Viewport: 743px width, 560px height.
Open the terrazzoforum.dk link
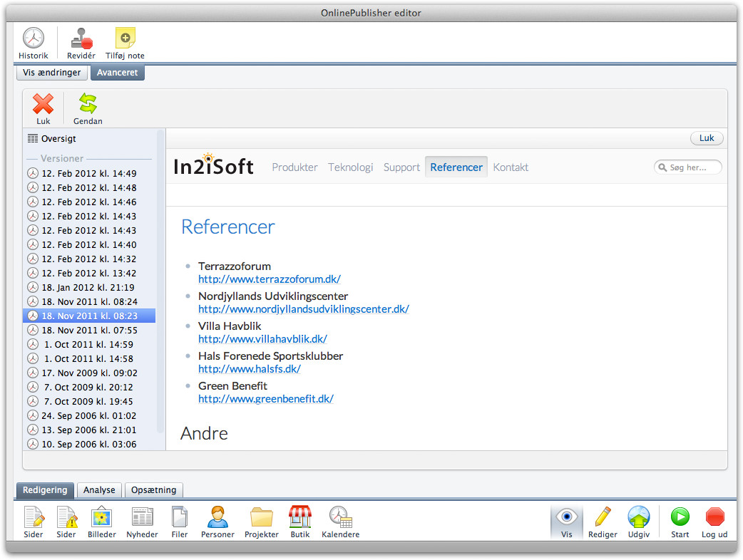pos(270,279)
